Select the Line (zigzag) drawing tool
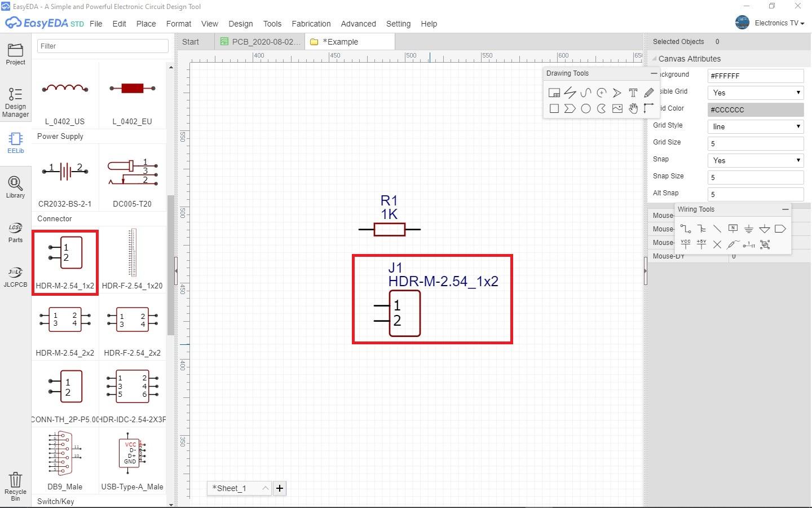This screenshot has width=812, height=508. click(x=570, y=93)
